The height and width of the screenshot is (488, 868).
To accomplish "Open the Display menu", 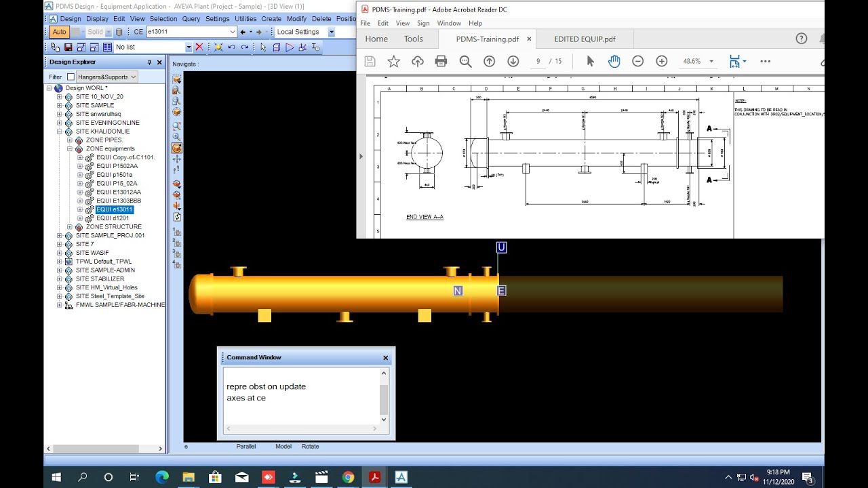I will point(97,19).
